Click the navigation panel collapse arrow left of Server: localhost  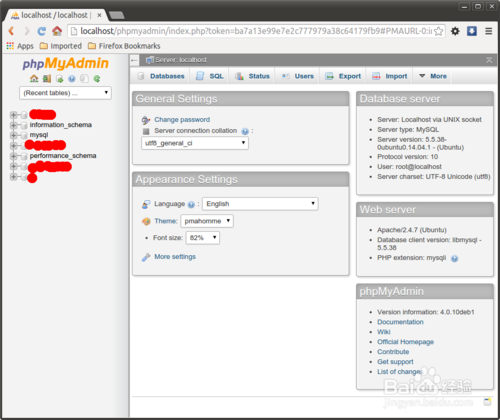coord(134,60)
